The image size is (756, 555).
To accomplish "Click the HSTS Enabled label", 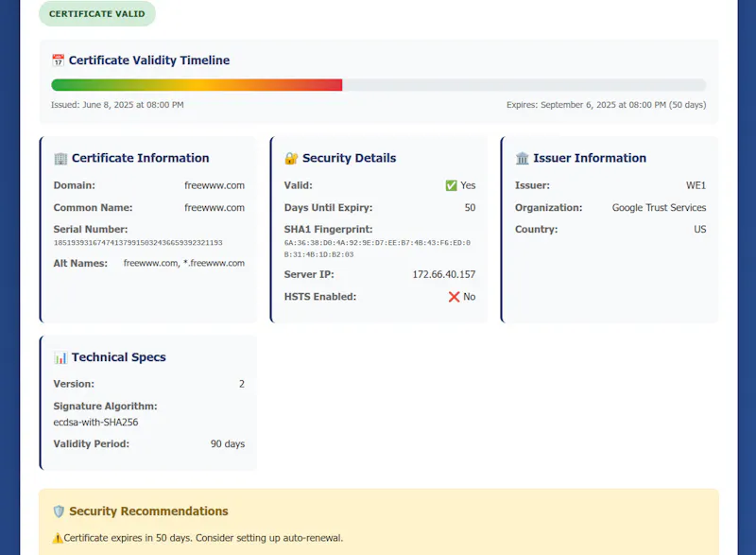I will coord(320,297).
